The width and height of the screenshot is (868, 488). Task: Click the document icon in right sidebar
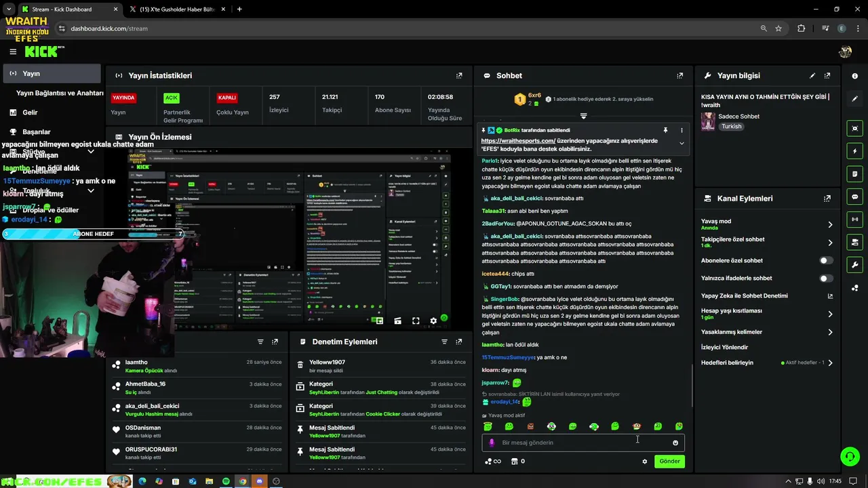[x=854, y=174]
